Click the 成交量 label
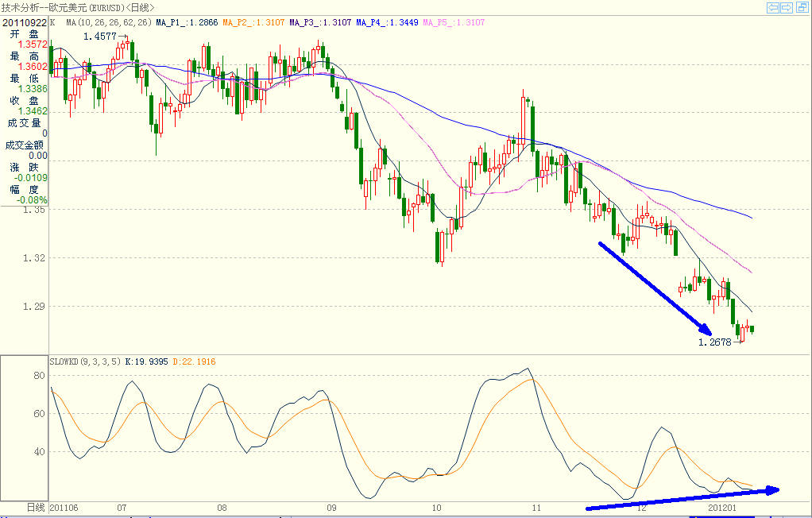Image resolution: width=812 pixels, height=518 pixels. (25, 123)
